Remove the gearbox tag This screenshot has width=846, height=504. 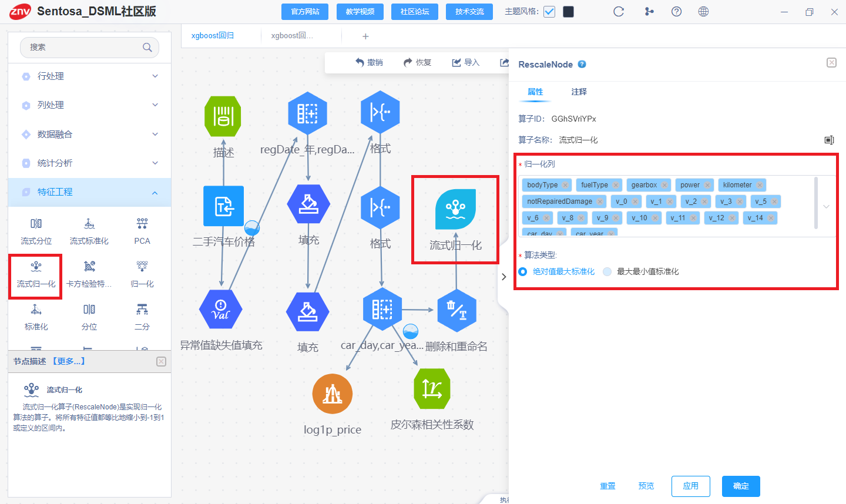(x=664, y=185)
